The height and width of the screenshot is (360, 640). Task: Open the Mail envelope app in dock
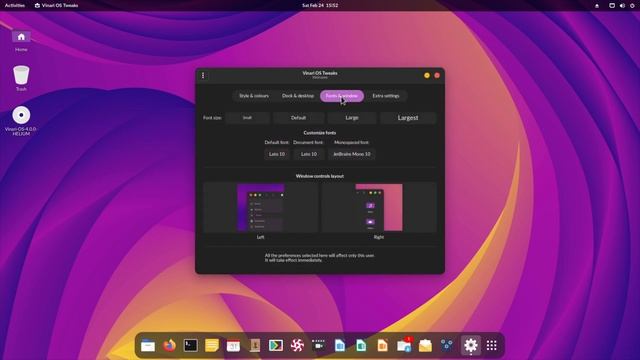point(425,346)
